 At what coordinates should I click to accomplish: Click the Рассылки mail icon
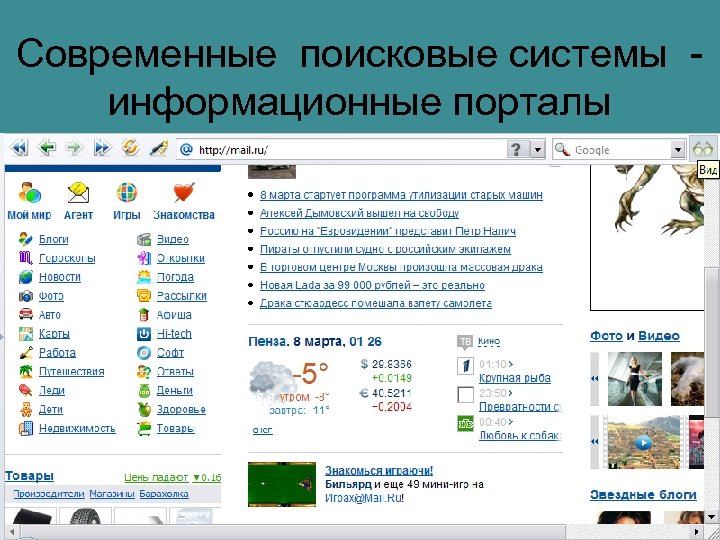(144, 296)
